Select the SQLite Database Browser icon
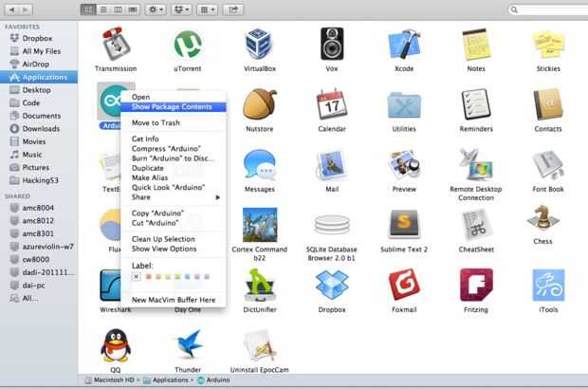Image resolution: width=588 pixels, height=389 pixels. coord(332,224)
